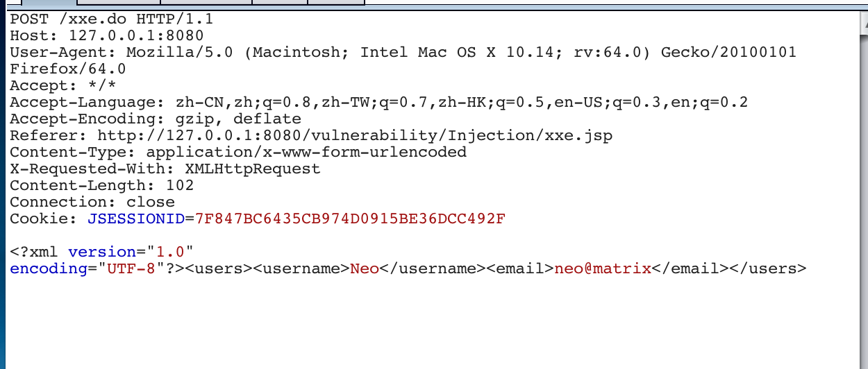The height and width of the screenshot is (369, 868).
Task: Click the Referer URL ending in xxe.jsp
Action: (x=355, y=136)
